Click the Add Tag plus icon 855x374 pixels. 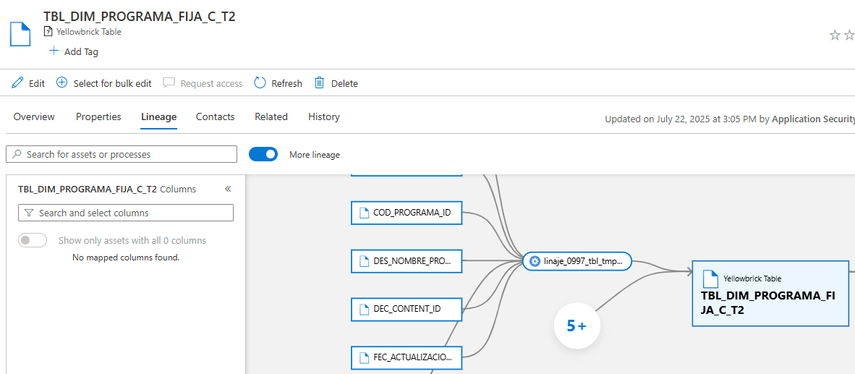[53, 51]
